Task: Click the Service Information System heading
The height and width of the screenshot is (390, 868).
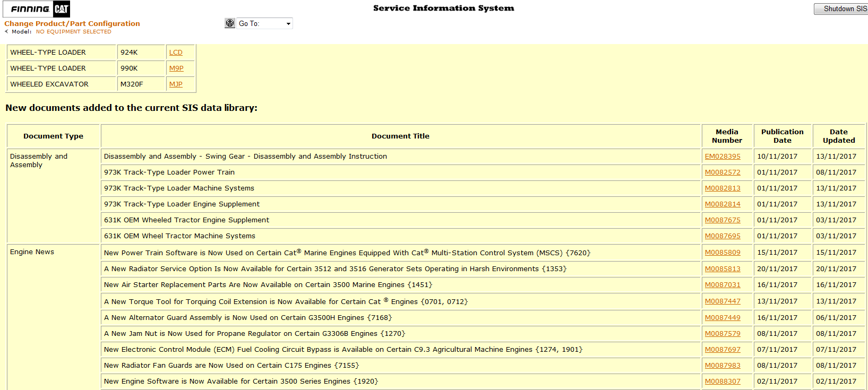Action: tap(443, 8)
